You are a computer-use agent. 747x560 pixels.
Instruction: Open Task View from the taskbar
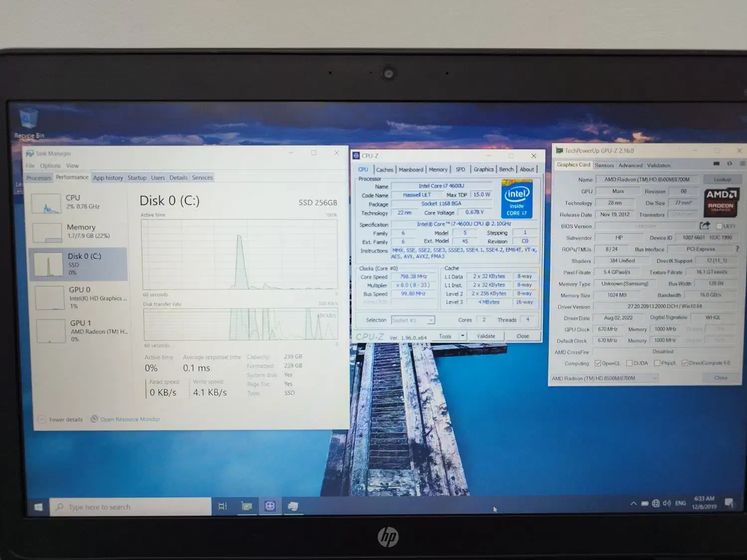[223, 506]
